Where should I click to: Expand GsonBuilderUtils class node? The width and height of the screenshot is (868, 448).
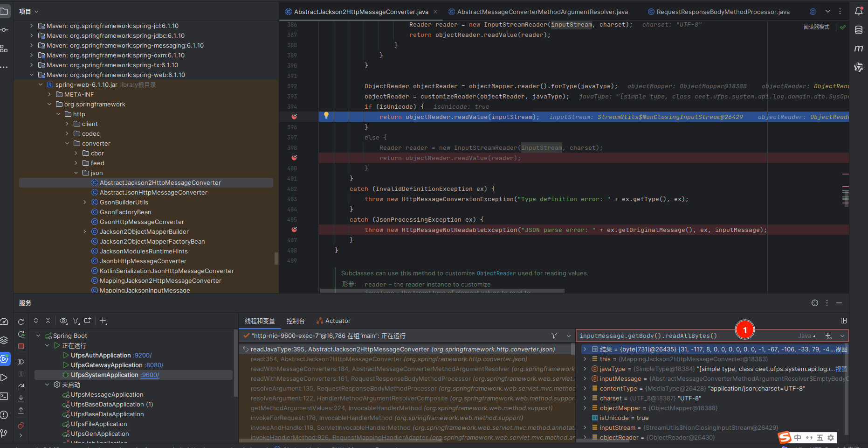coord(85,202)
